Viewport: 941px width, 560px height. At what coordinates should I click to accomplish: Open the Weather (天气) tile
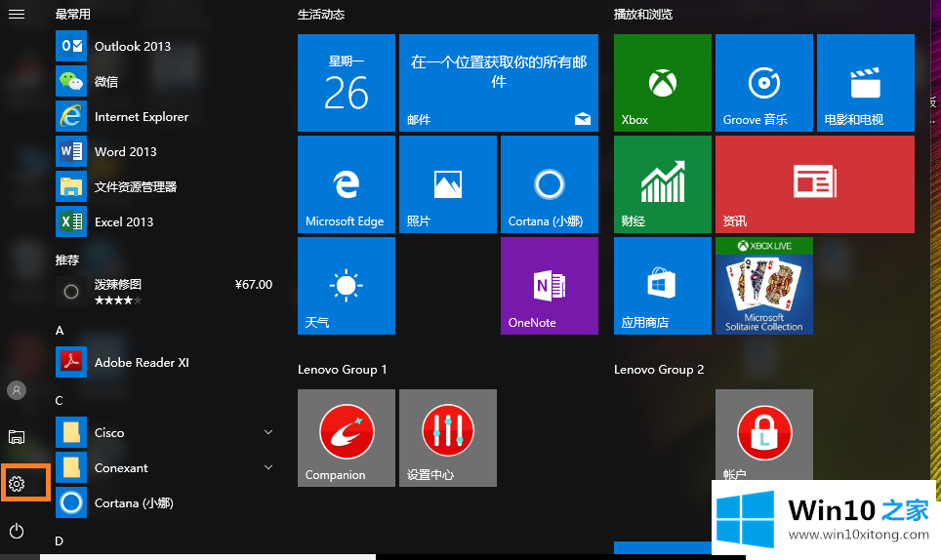point(347,286)
